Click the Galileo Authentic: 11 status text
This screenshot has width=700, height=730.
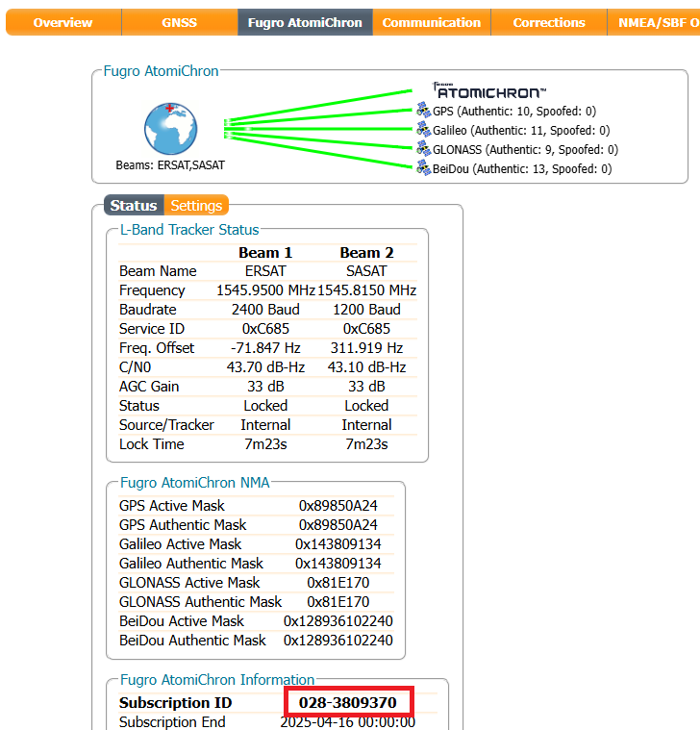[x=521, y=131]
